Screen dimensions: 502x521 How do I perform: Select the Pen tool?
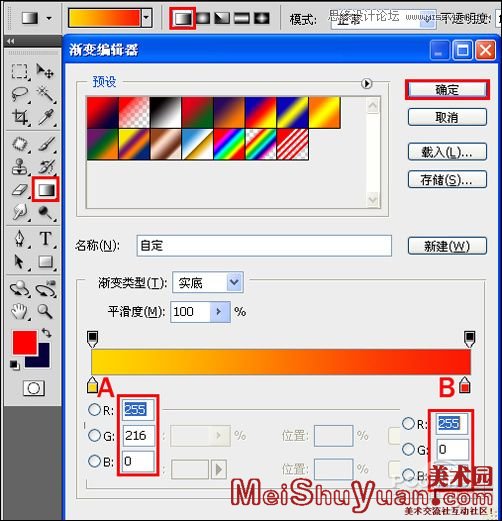point(19,239)
